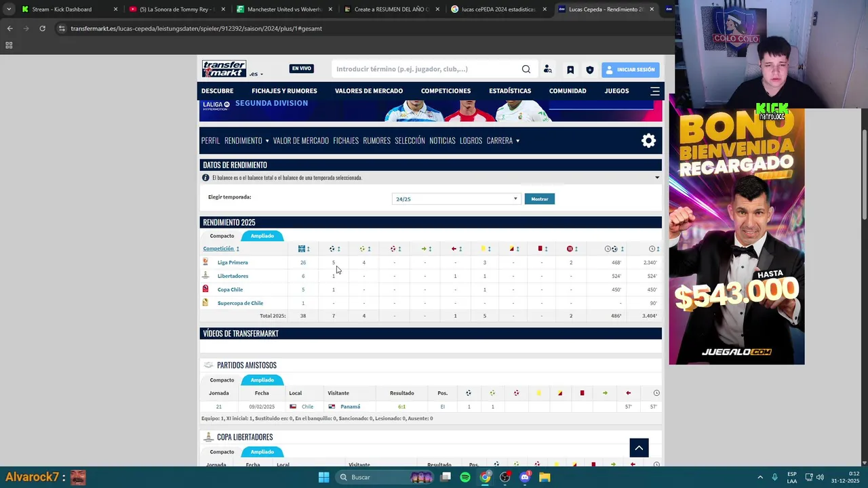This screenshot has height=488, width=868.
Task: Expand the balance info panel arrow
Action: tap(657, 178)
